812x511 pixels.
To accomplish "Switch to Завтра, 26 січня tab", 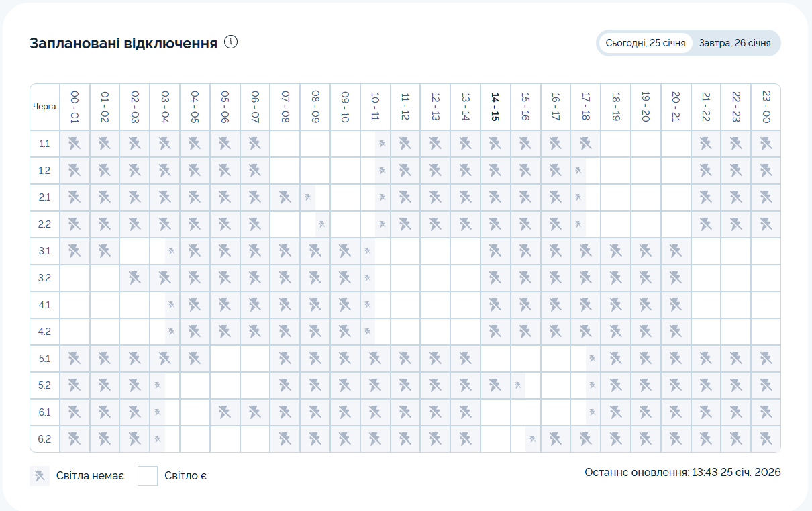I will click(735, 43).
